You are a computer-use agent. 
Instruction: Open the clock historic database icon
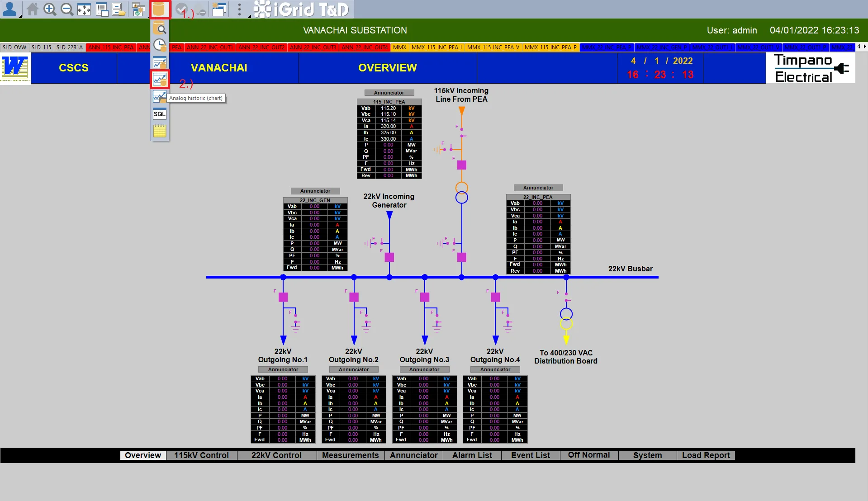pos(160,45)
